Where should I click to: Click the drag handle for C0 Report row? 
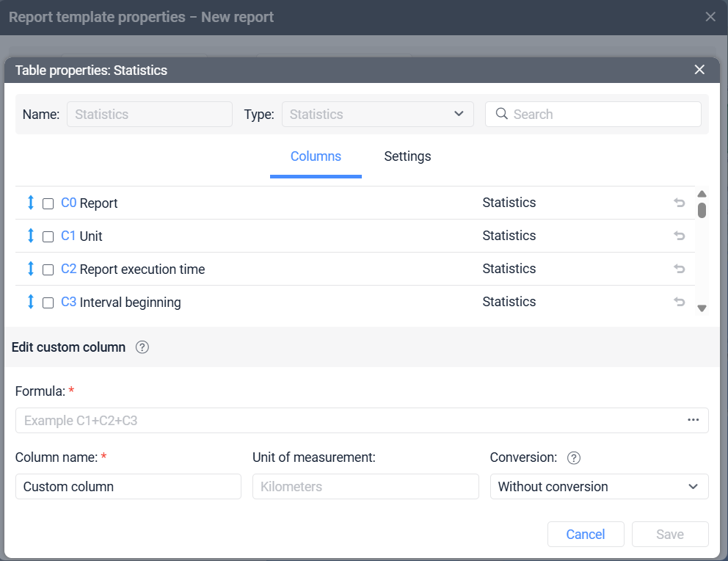[31, 203]
